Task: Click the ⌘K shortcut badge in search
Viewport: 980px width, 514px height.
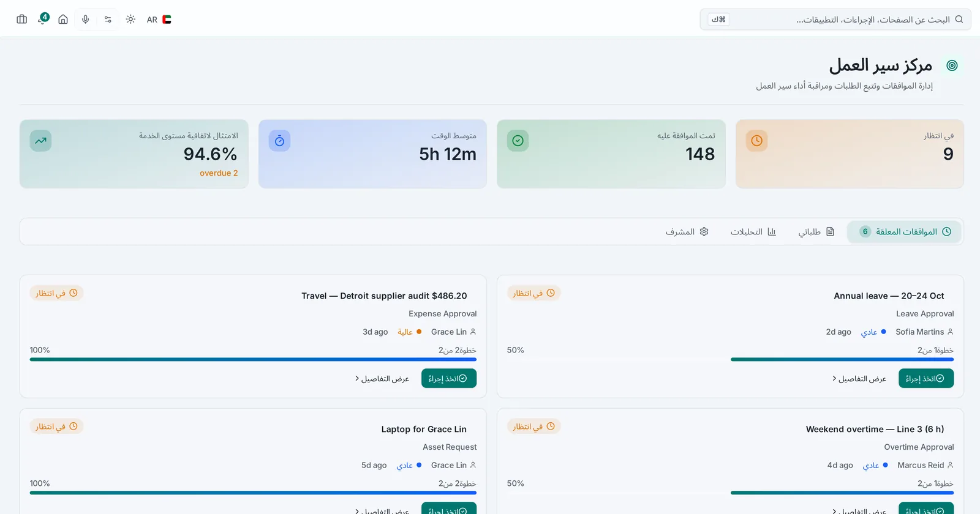Action: pos(719,20)
